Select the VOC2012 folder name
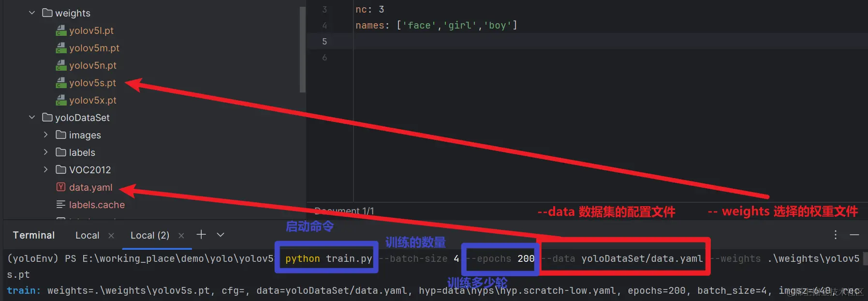 tap(90, 170)
